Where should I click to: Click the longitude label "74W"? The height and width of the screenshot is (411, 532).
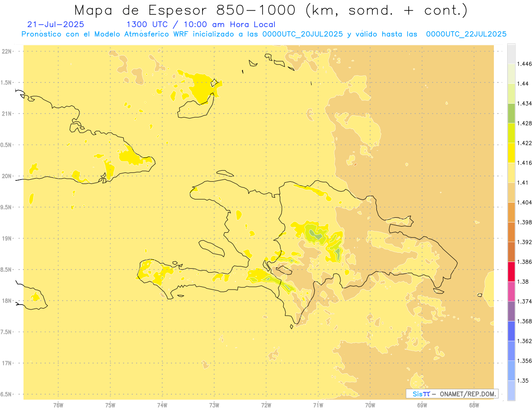tap(162, 405)
